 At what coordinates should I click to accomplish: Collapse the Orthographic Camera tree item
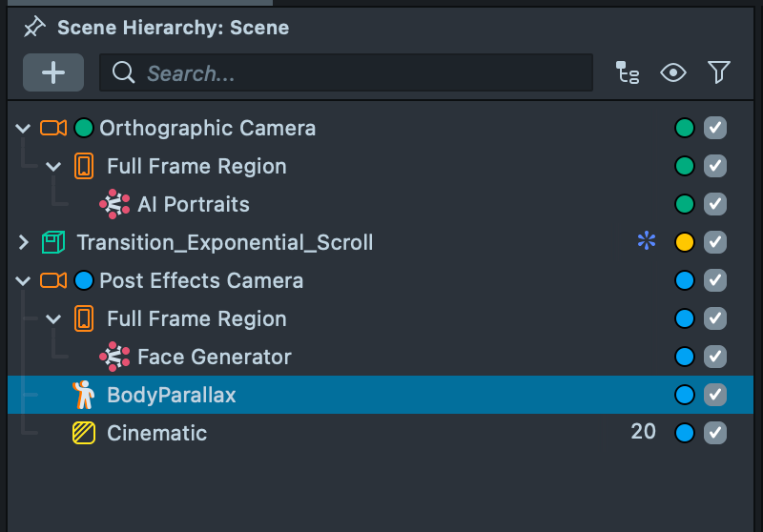(24, 128)
